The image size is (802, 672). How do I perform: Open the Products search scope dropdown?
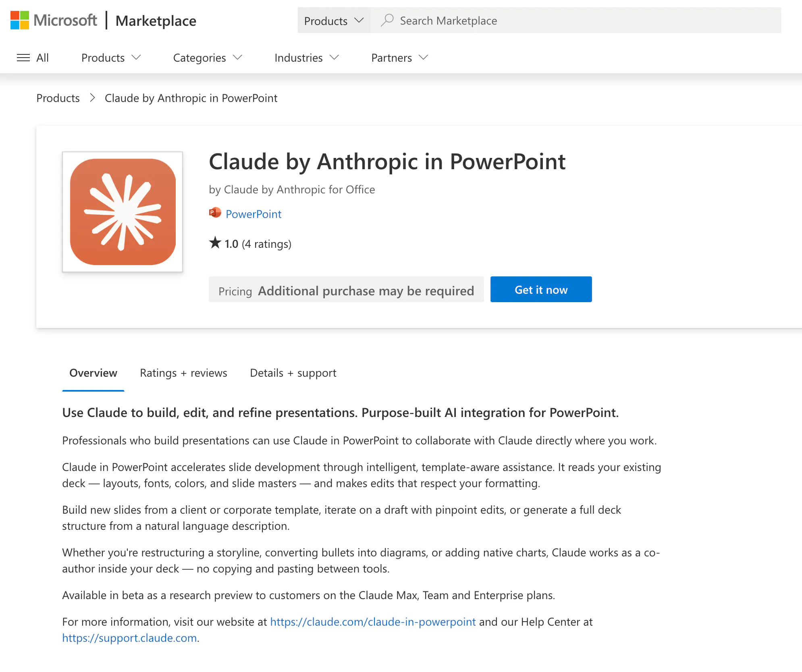(334, 21)
